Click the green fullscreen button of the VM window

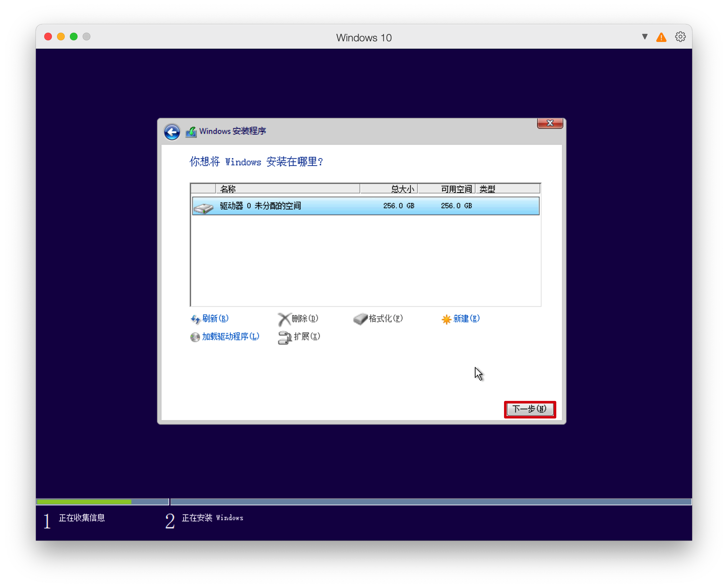pyautogui.click(x=74, y=37)
